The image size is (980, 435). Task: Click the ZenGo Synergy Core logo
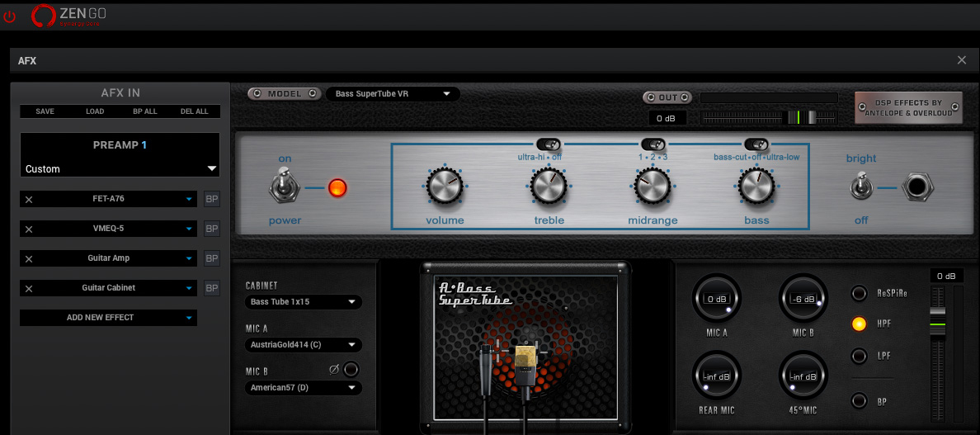(69, 17)
